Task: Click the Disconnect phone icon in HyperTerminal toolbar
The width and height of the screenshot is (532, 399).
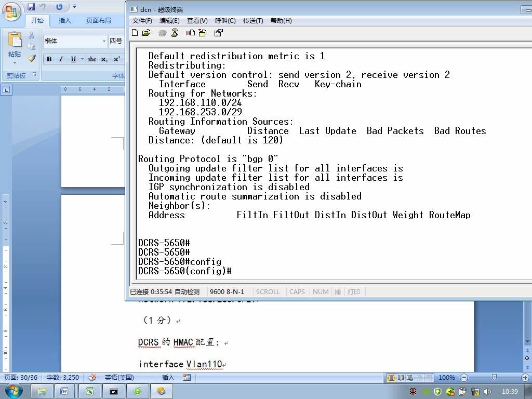Action: (175, 33)
